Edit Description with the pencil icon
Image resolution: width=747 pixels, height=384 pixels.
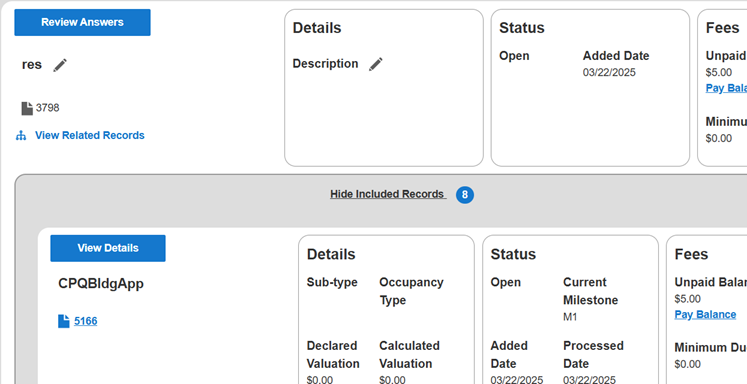click(376, 64)
